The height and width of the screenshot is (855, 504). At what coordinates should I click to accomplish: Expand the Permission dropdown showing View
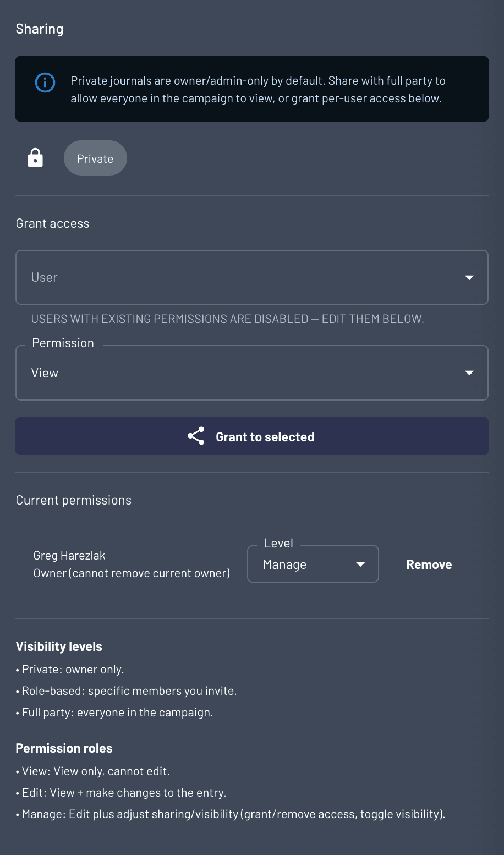[242, 373]
